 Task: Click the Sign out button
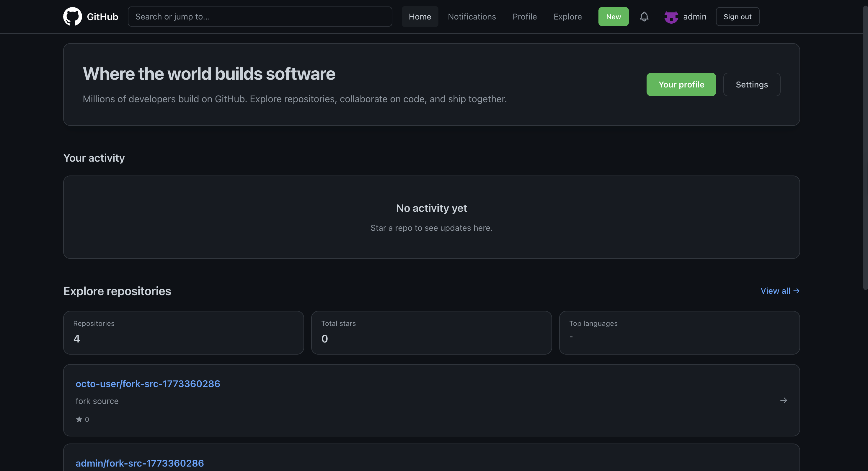point(737,17)
